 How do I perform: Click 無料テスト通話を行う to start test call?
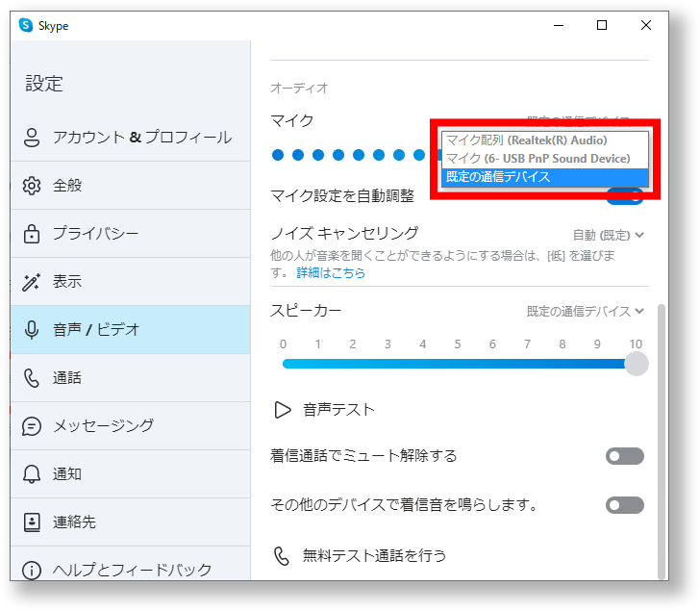pos(375,556)
